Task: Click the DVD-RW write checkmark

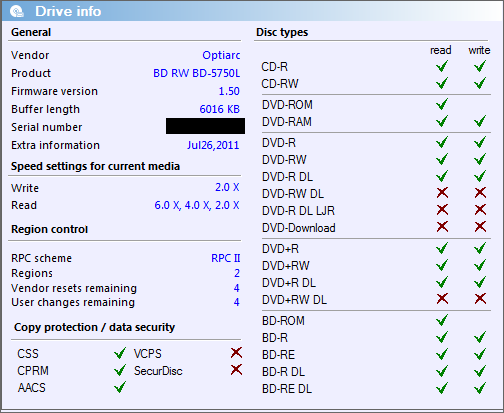Action: (480, 159)
